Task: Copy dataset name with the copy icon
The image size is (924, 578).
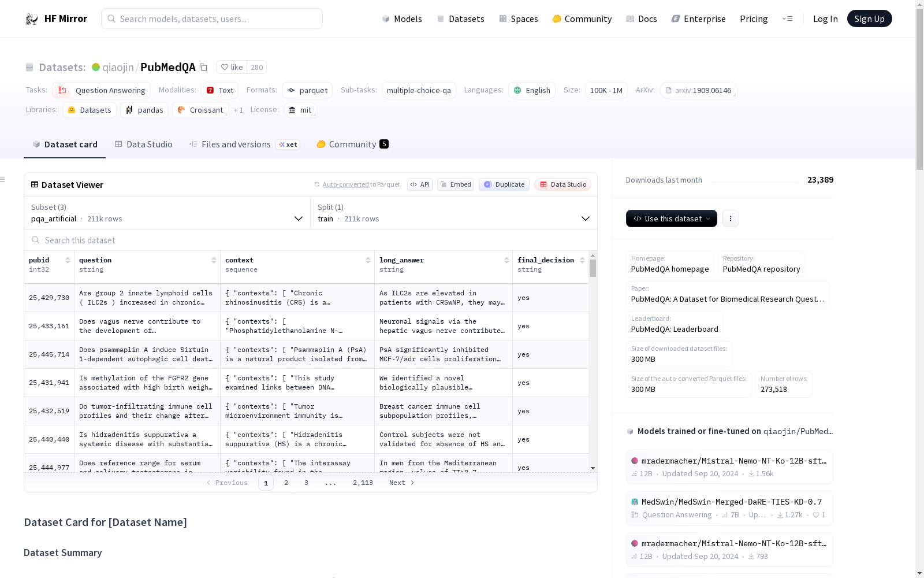Action: pos(203,68)
